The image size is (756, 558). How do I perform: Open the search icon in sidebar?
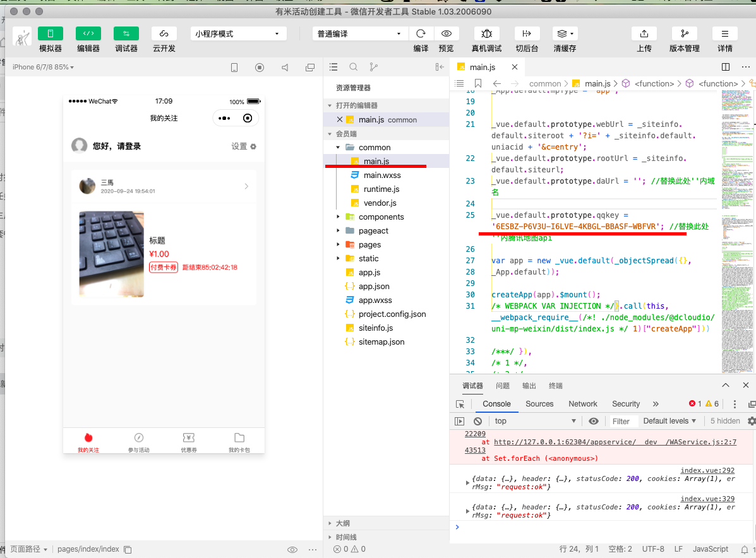[x=354, y=67]
